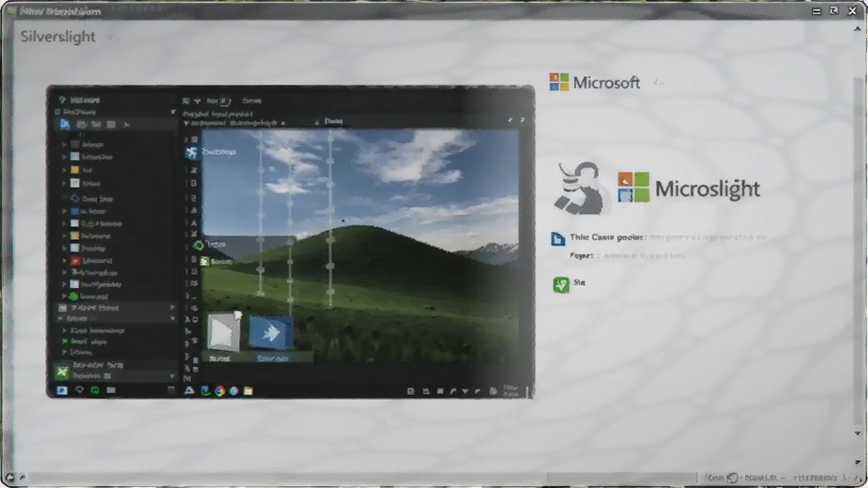868x488 pixels.
Task: Click the circular refresh icon in status bar
Action: tap(732, 478)
